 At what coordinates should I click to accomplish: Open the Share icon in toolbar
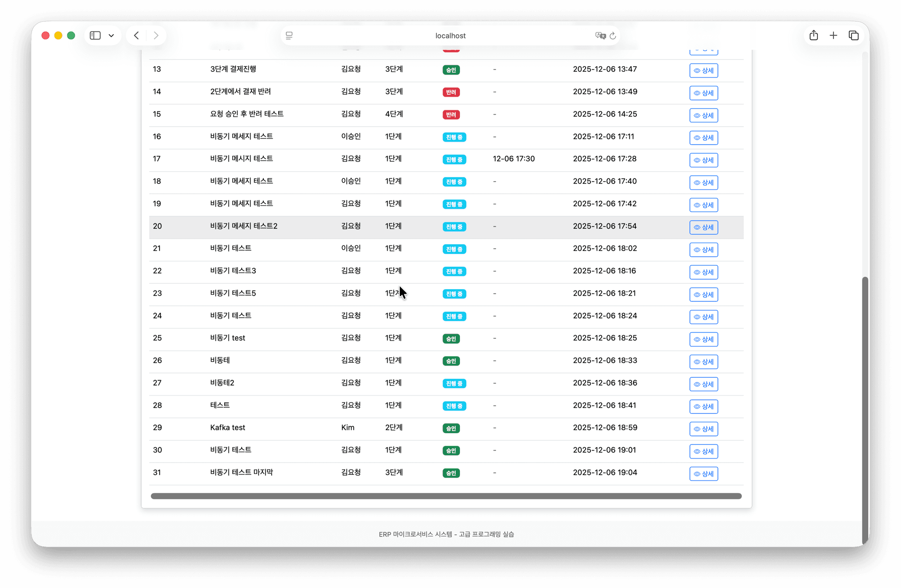coord(814,36)
